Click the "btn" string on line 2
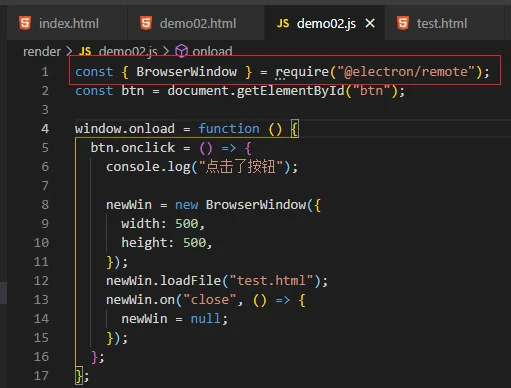The image size is (511, 388). [x=372, y=91]
